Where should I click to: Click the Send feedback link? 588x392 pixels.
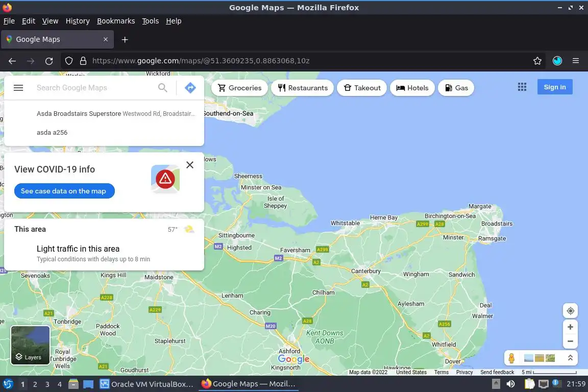pos(497,372)
